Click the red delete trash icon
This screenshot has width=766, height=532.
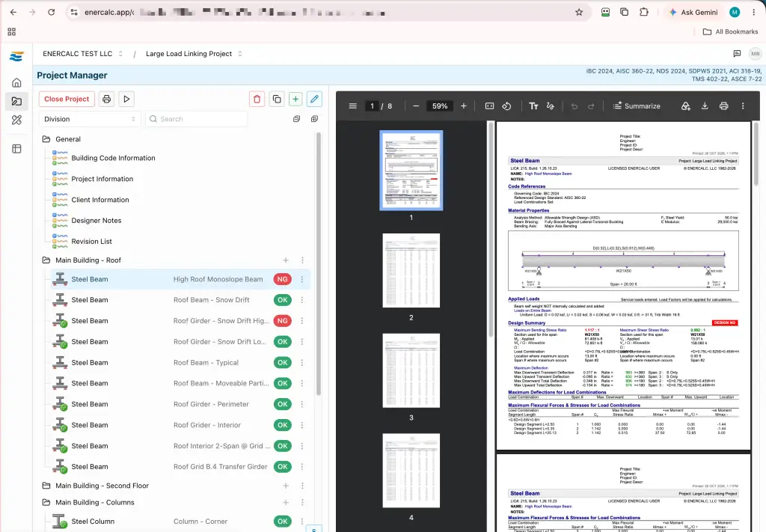[257, 100]
